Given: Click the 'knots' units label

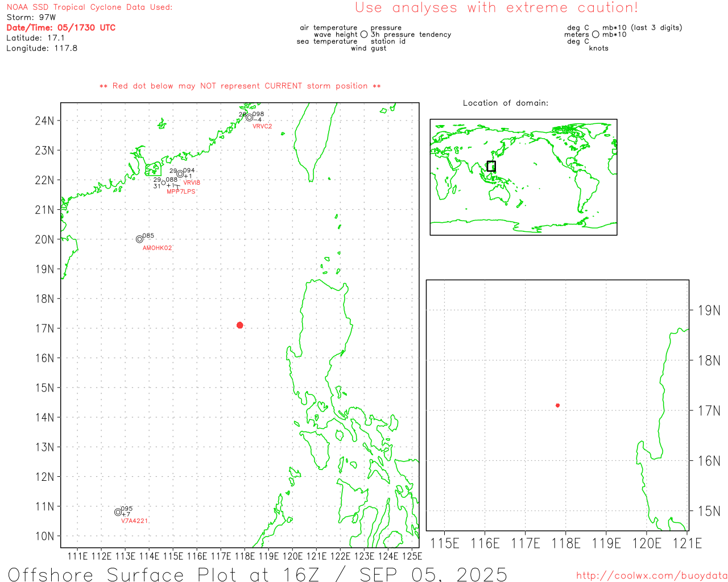Looking at the screenshot, I should (599, 48).
